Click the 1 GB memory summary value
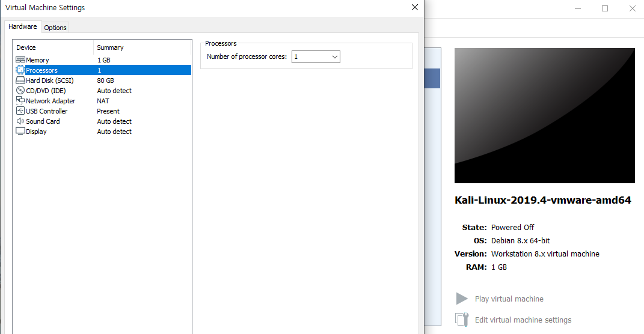Image resolution: width=644 pixels, height=334 pixels. 104,60
